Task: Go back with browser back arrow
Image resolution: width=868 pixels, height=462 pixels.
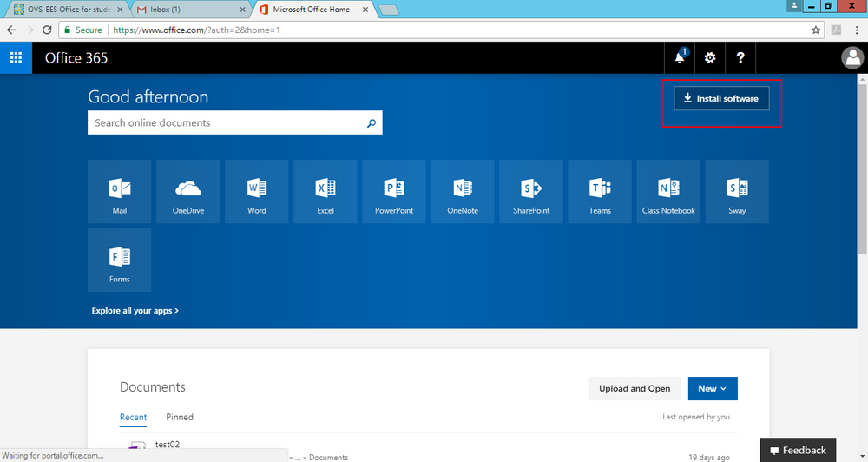Action: tap(11, 30)
